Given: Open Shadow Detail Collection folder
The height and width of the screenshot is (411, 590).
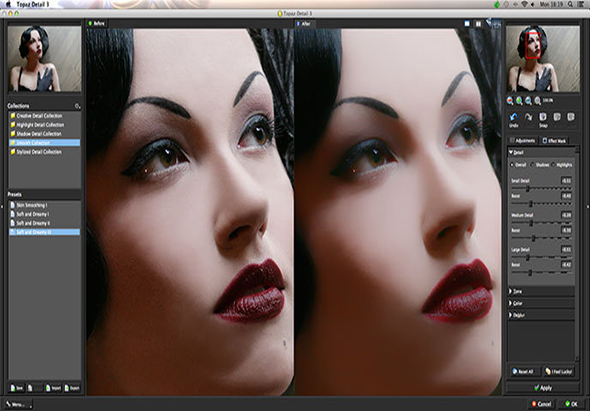Looking at the screenshot, I should [44, 134].
